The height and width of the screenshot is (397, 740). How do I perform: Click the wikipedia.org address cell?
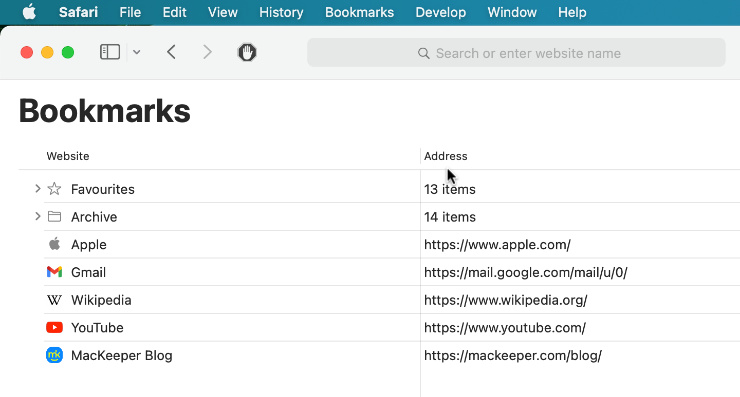pos(505,300)
